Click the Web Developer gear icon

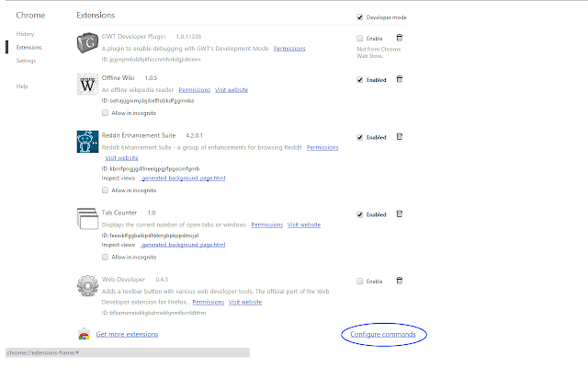pyautogui.click(x=87, y=286)
